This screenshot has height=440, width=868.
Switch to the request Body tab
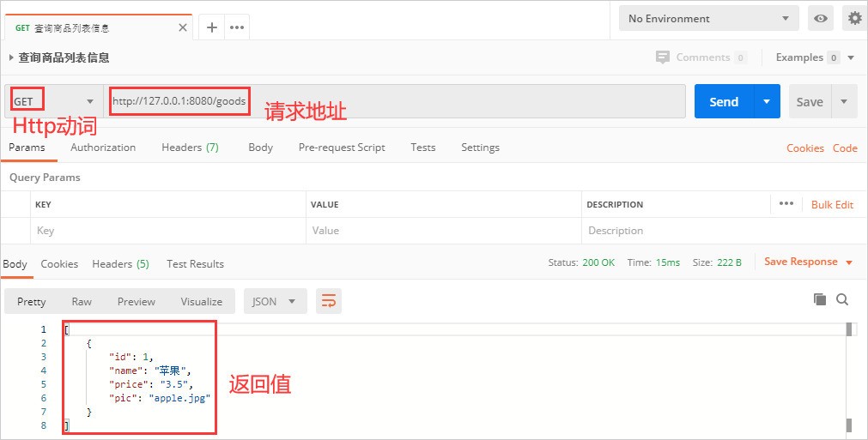(x=260, y=148)
